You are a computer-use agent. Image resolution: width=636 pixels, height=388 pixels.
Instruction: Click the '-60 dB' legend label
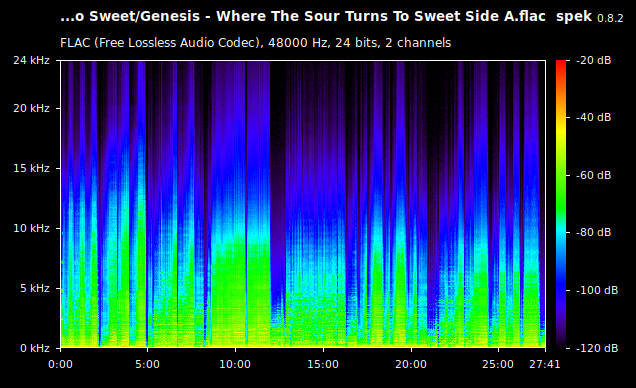(x=594, y=176)
